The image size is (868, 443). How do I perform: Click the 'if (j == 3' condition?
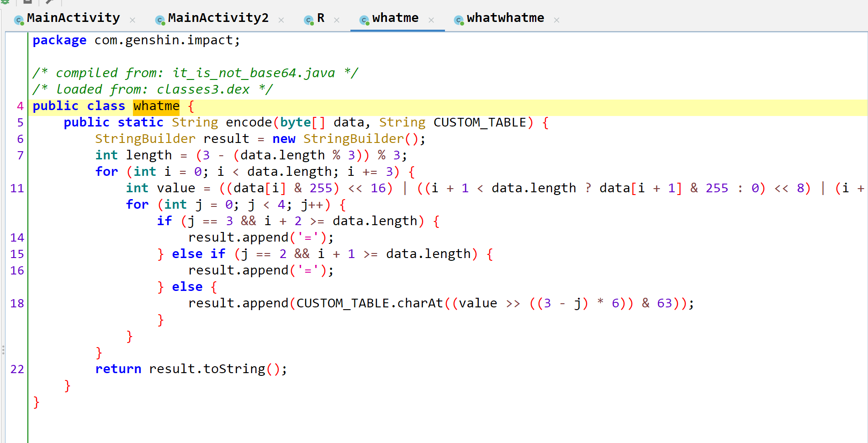[195, 221]
